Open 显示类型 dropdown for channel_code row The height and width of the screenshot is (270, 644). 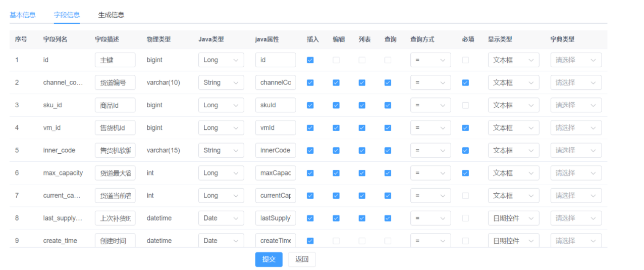513,82
